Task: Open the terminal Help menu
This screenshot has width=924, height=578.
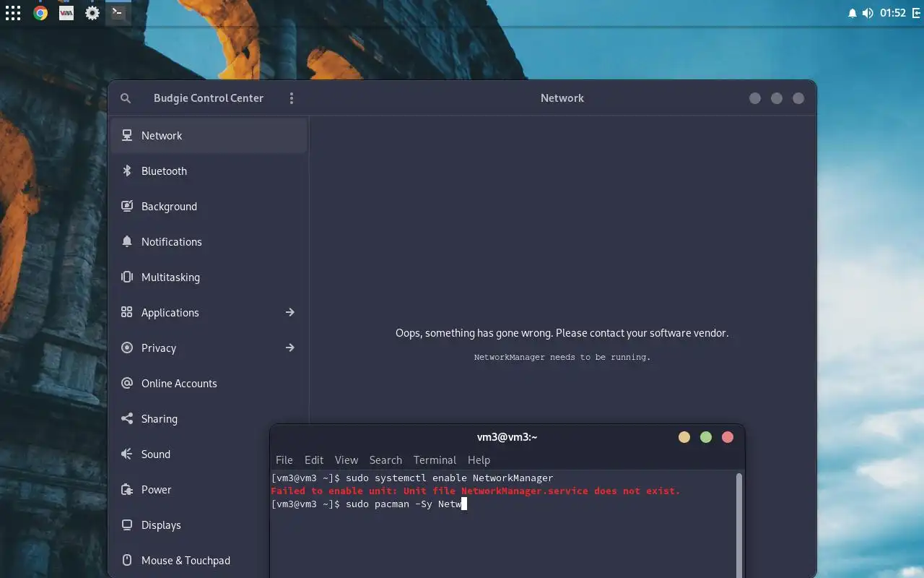Action: 479,460
